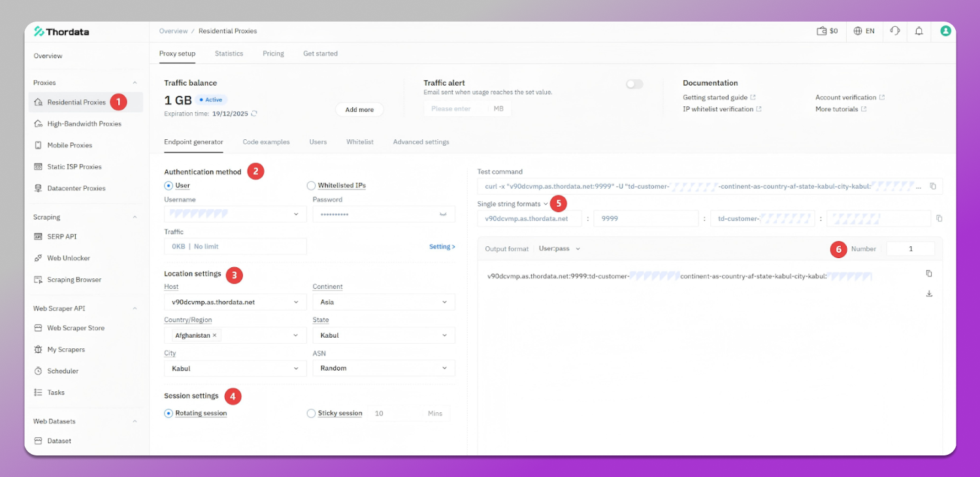
Task: Click the green account avatar icon
Action: click(x=945, y=31)
